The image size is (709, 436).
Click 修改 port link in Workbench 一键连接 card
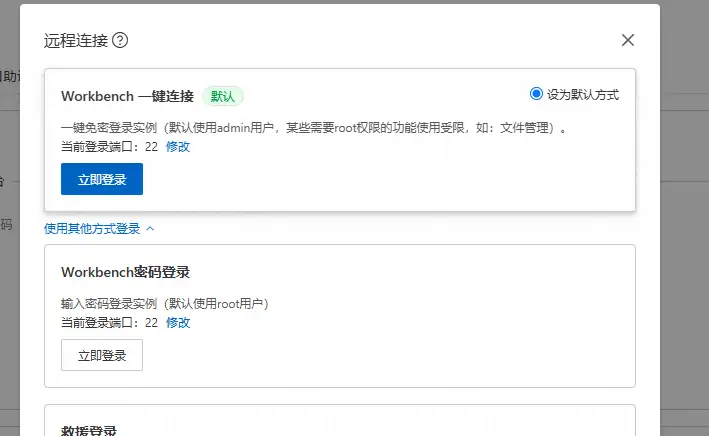pyautogui.click(x=178, y=147)
